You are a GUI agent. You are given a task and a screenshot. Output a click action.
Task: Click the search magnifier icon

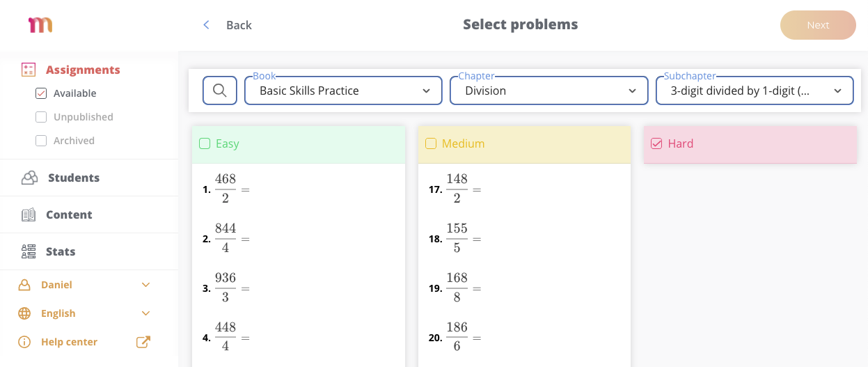pos(220,91)
